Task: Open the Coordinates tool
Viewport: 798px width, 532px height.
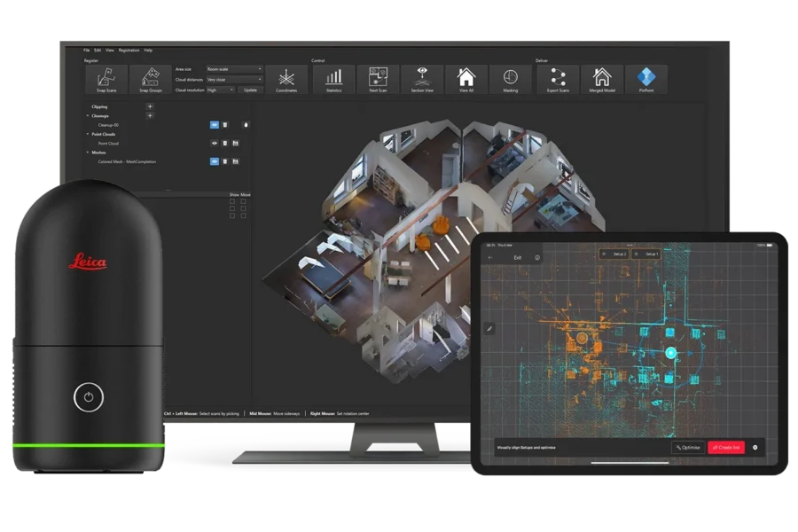Action: click(286, 79)
